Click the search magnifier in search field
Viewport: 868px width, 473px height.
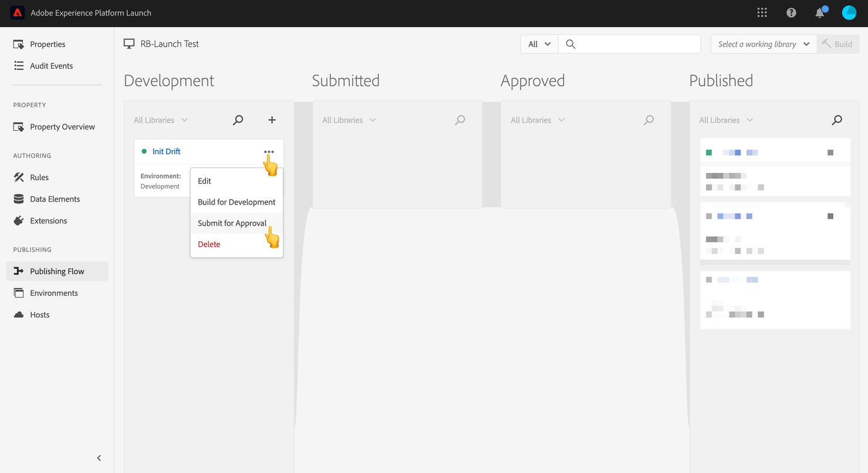coord(570,44)
